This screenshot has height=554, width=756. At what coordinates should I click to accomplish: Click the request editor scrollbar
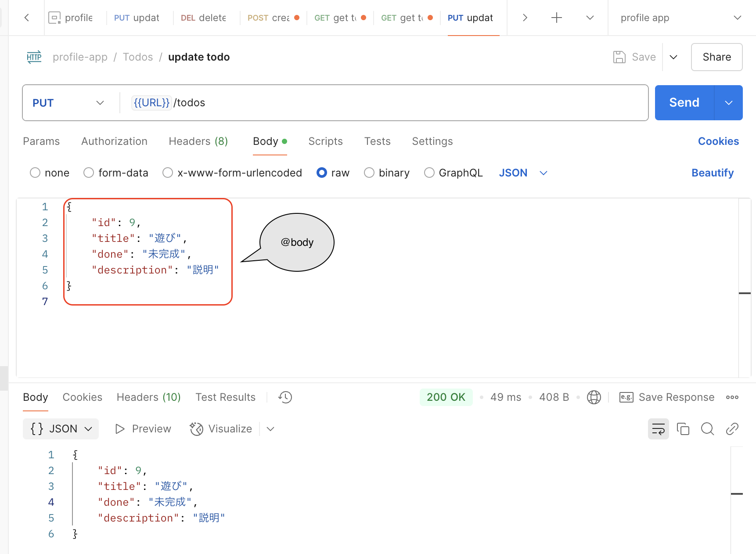pyautogui.click(x=745, y=288)
